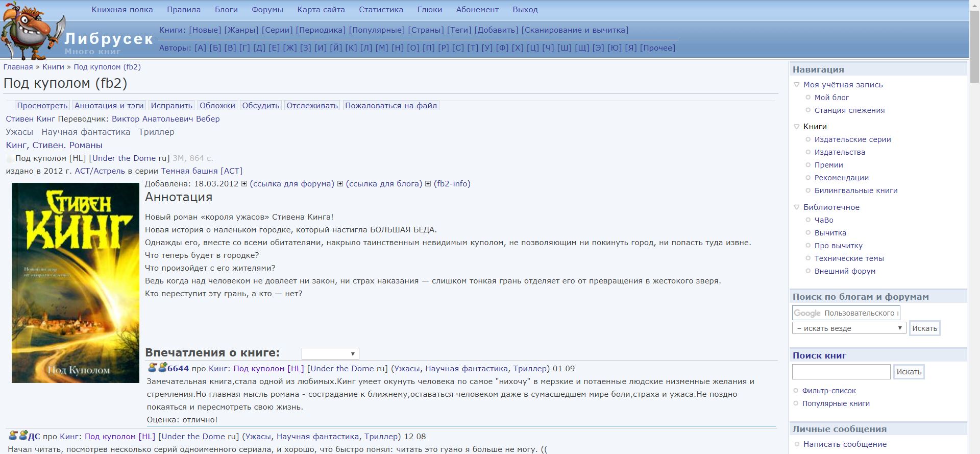Open the 'Просмотреть' tab
980x454 pixels.
[x=42, y=106]
